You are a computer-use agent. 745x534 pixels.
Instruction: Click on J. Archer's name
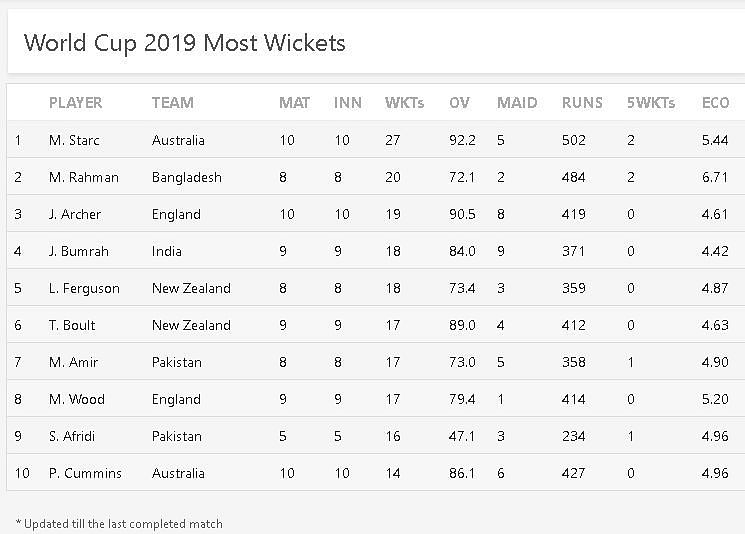click(75, 215)
